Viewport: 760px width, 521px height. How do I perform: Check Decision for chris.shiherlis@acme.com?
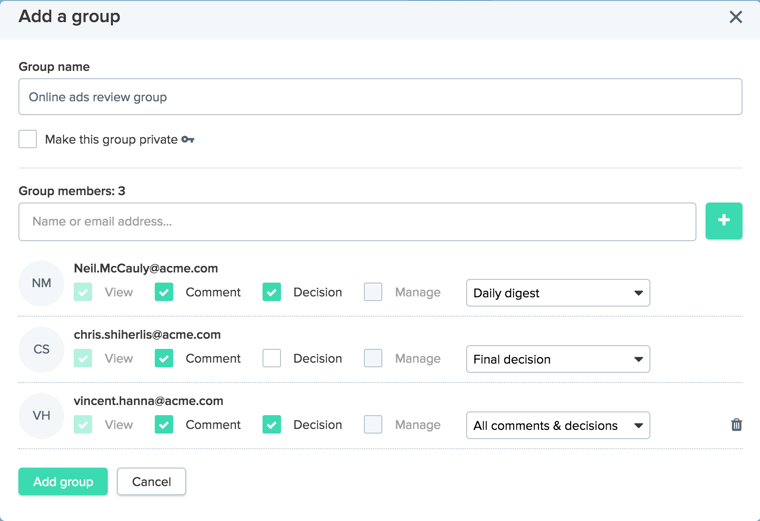pyautogui.click(x=271, y=358)
